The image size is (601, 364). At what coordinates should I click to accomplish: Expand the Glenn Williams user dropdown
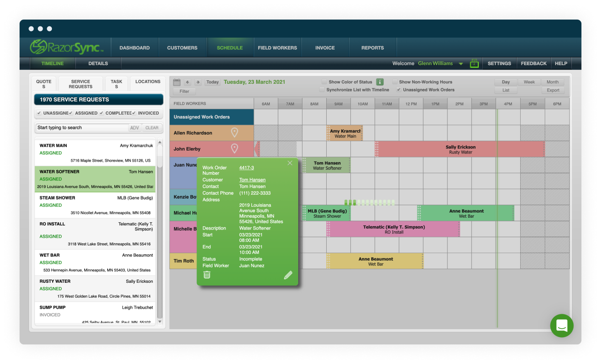(461, 64)
